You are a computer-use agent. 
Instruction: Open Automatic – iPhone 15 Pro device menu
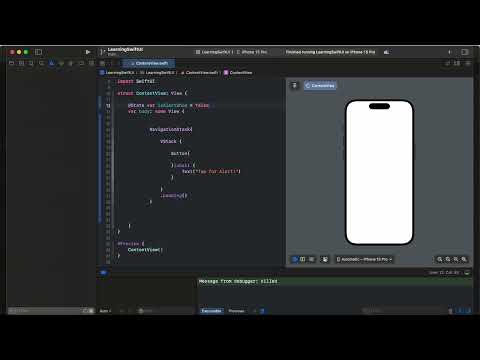pos(364,259)
